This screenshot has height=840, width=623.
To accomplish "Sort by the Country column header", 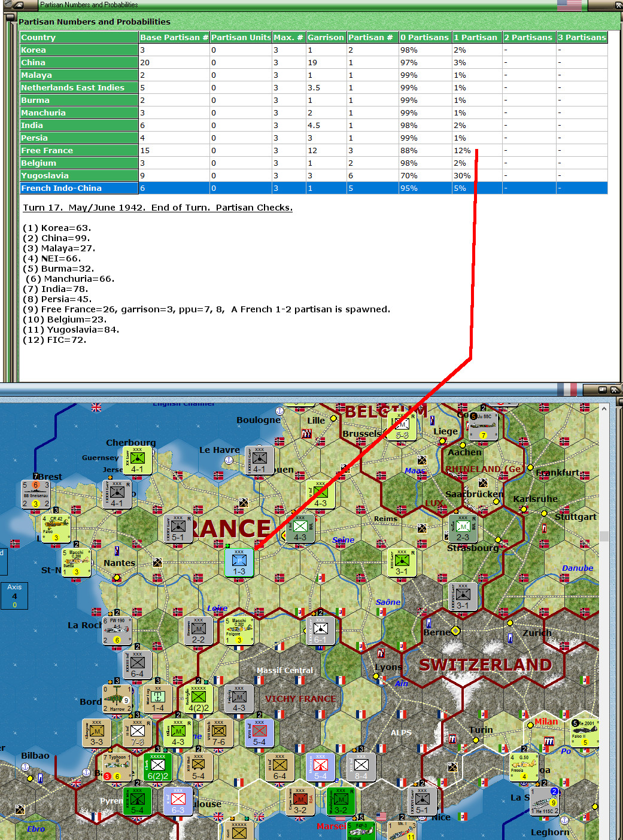I will (x=79, y=37).
